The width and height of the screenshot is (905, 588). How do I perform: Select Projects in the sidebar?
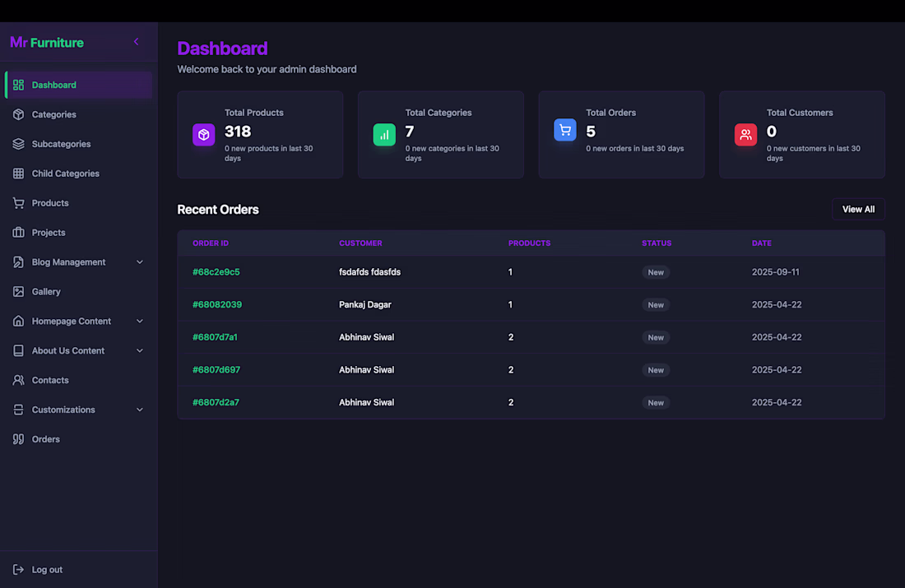pos(78,233)
